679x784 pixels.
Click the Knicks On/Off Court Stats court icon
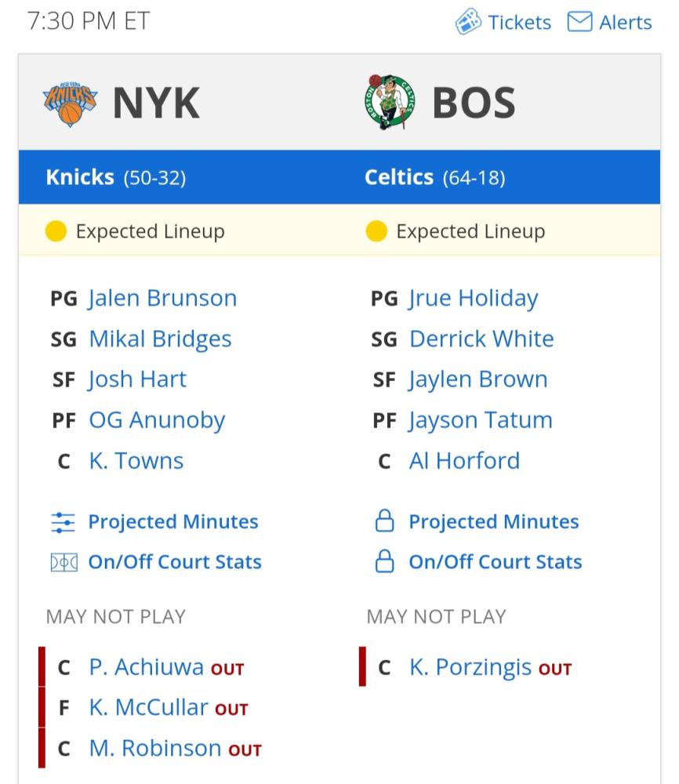[x=64, y=562]
